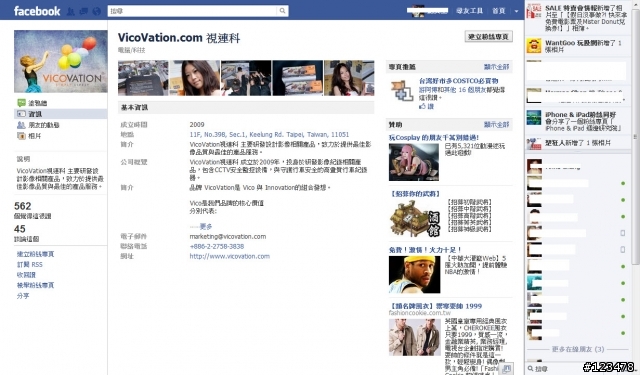Click the Create a Page (建立粉絲專頁) button

488,37
